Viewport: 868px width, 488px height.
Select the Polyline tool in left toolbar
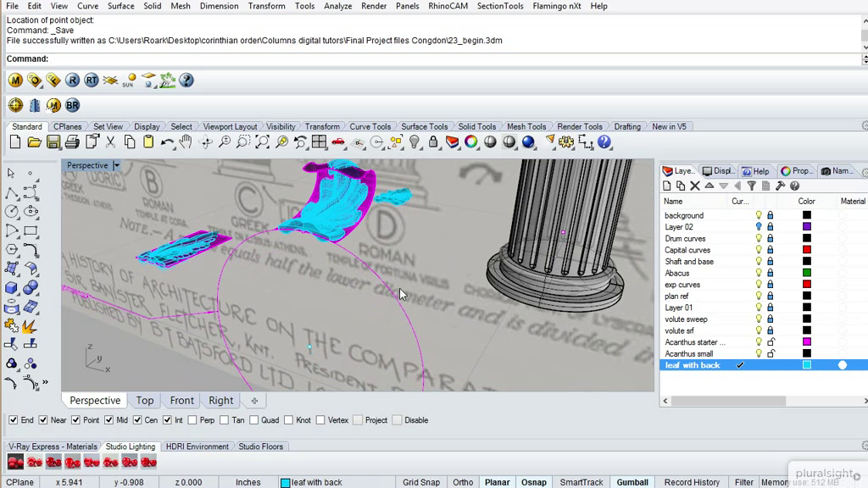pyautogui.click(x=11, y=192)
